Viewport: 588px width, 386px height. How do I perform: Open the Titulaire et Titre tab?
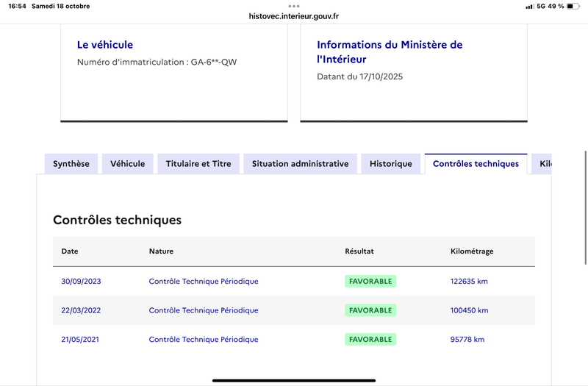point(198,164)
